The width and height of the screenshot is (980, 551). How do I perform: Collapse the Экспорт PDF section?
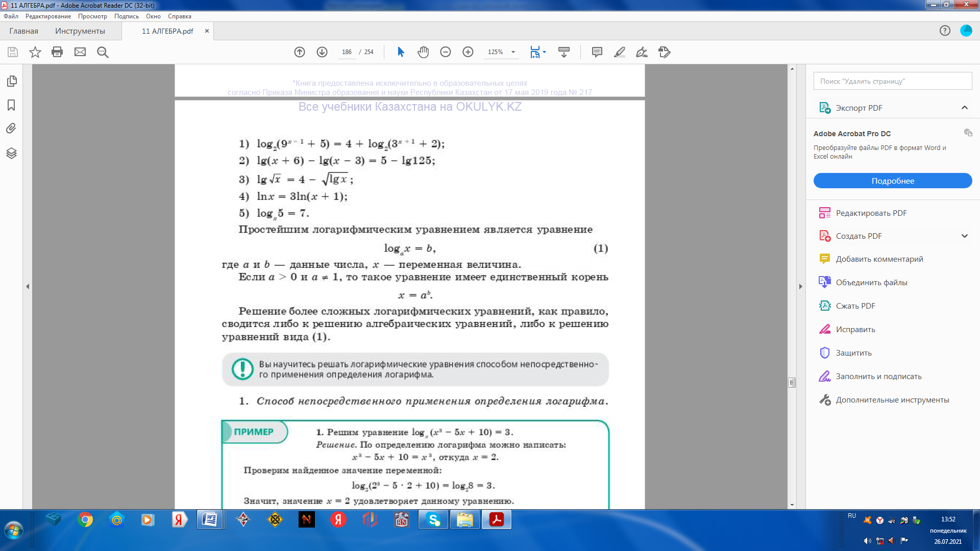coord(964,108)
